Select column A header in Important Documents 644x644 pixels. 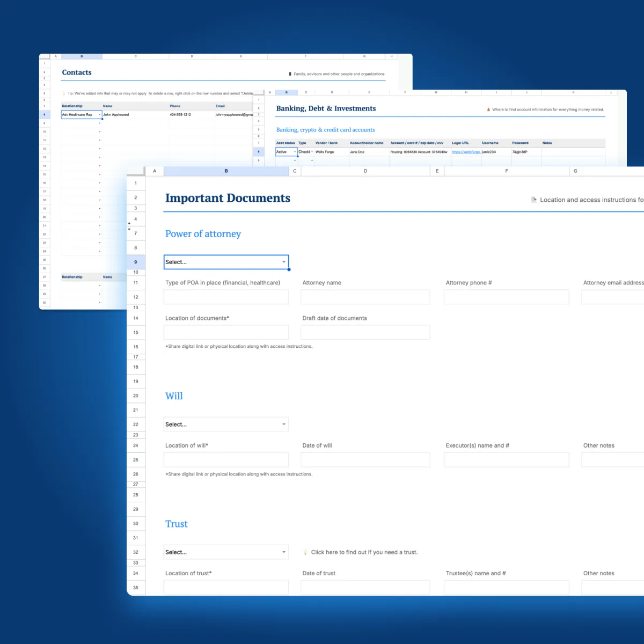[155, 171]
